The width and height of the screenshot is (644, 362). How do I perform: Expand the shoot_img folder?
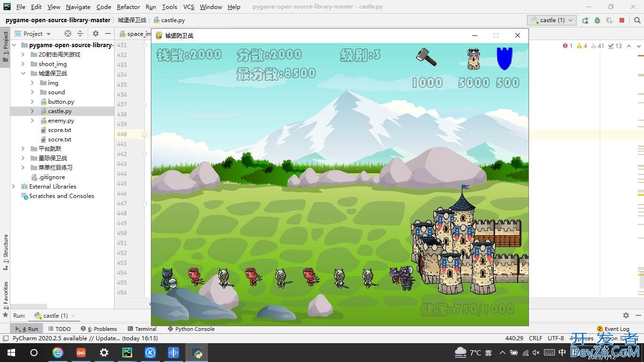[x=23, y=64]
